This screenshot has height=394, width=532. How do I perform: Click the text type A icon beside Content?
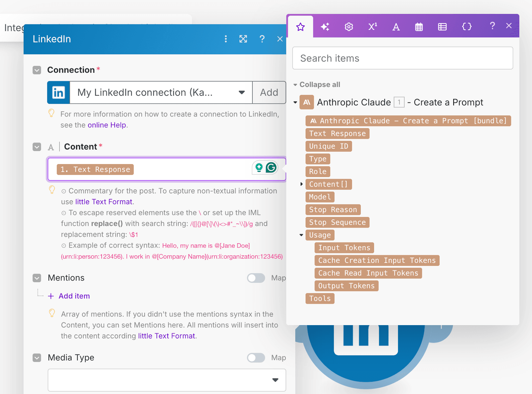point(51,147)
